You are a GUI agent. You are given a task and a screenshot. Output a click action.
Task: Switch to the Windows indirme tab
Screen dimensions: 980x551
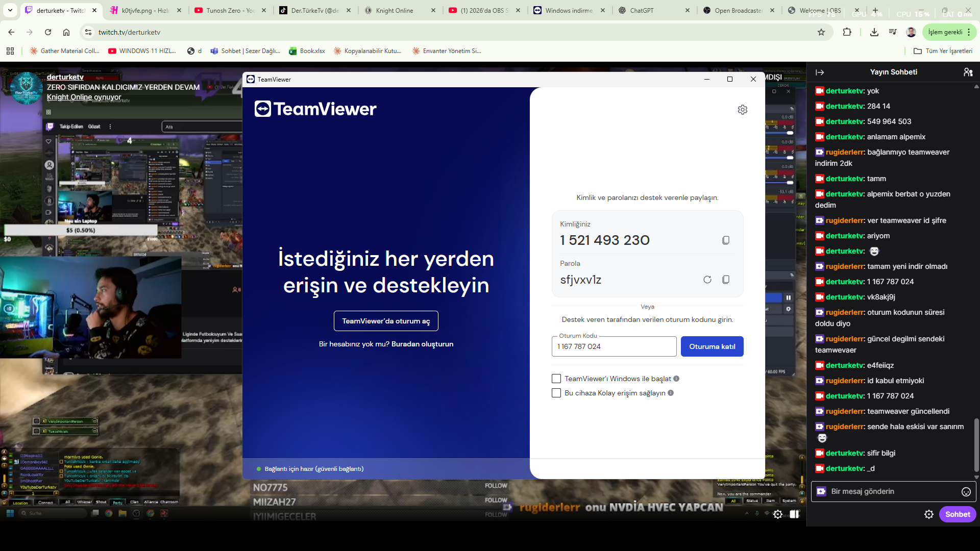(x=569, y=10)
